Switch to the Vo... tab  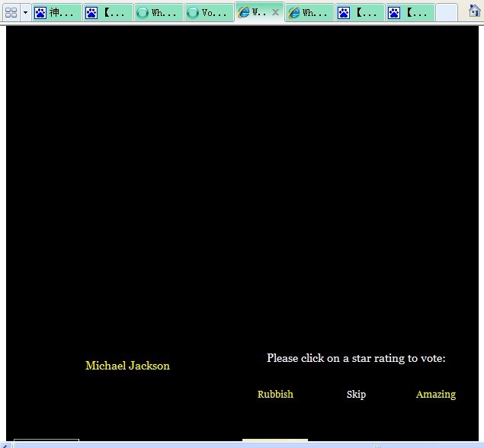click(208, 13)
